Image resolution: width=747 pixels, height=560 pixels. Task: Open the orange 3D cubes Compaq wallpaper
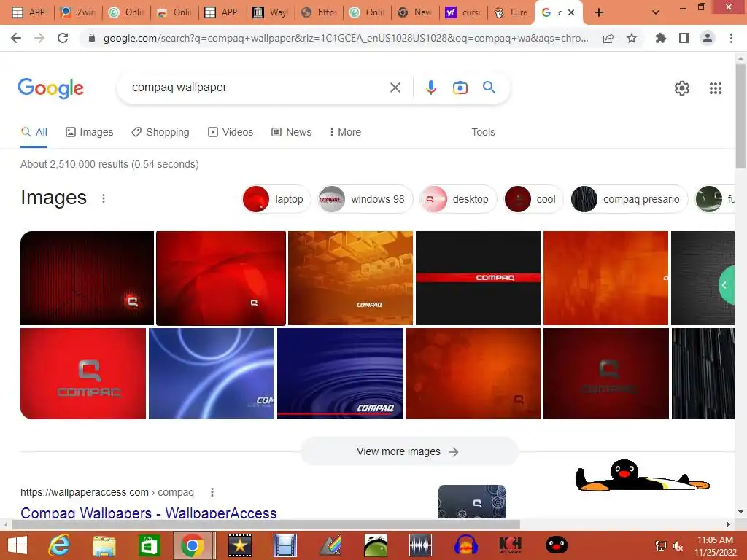(350, 278)
